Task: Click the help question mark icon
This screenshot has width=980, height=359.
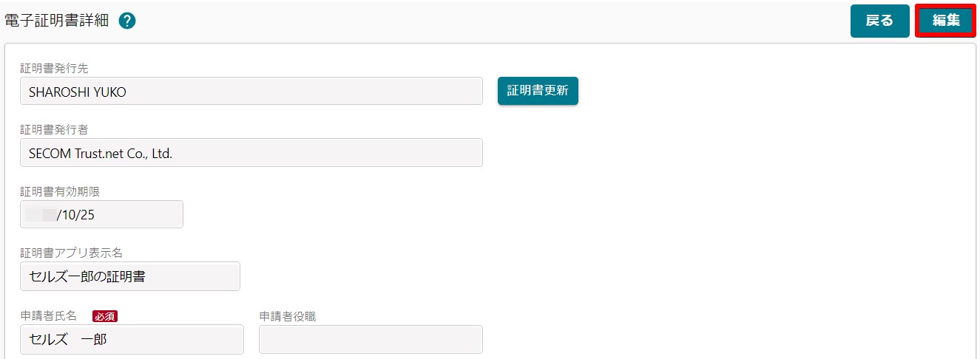Action: tap(126, 21)
